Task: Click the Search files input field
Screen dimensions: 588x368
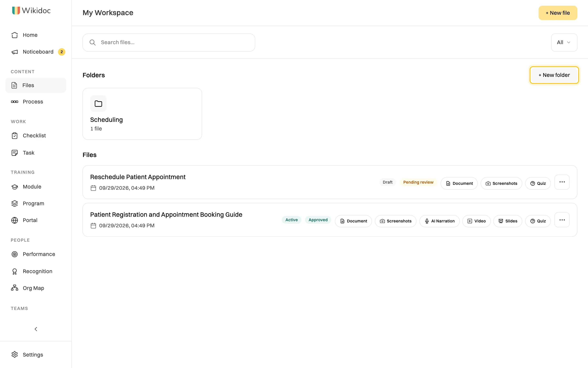Action: (169, 43)
